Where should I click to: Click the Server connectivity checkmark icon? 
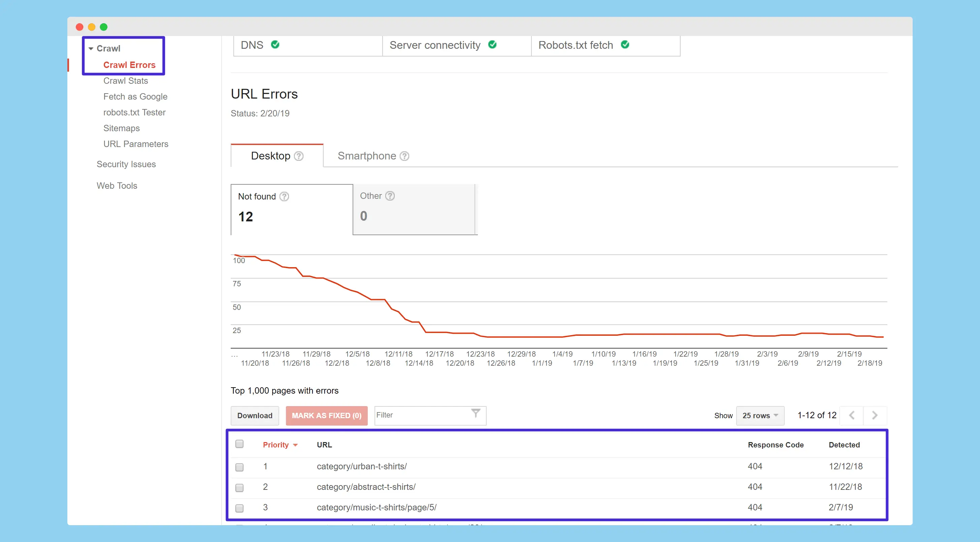tap(492, 45)
